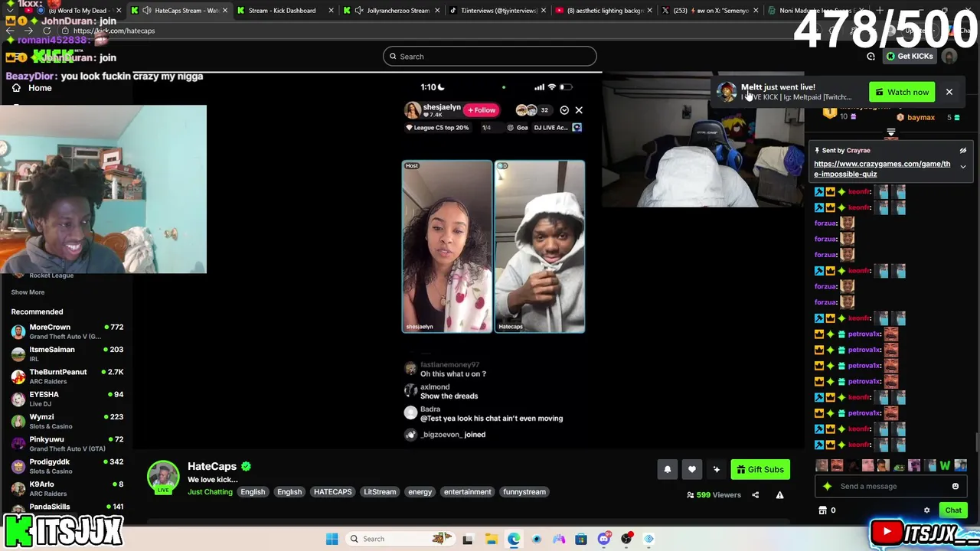Screen dimensions: 980x551
Task: Dismiss the Meltt went live notification
Action: pyautogui.click(x=949, y=92)
